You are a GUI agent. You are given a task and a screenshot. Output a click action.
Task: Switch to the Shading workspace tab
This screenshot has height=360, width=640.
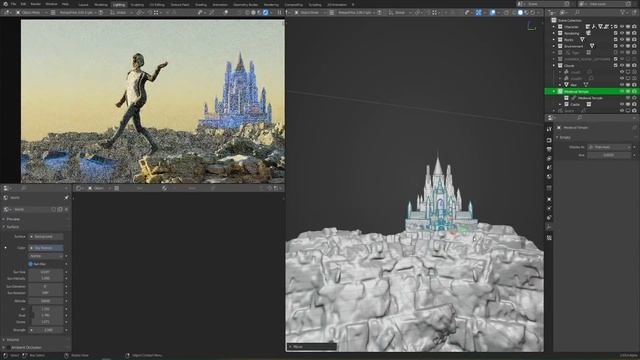coord(200,4)
